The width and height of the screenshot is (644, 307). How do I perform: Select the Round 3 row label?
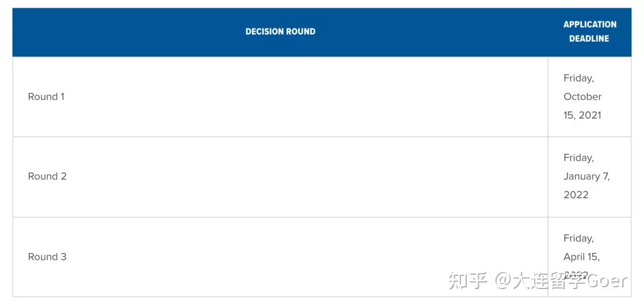pos(47,257)
